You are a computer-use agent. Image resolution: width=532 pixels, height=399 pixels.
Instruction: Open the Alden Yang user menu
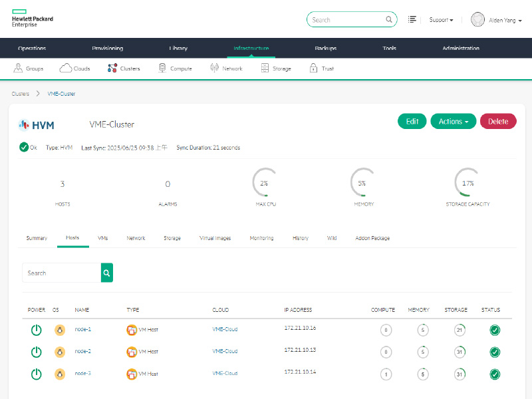click(x=505, y=21)
